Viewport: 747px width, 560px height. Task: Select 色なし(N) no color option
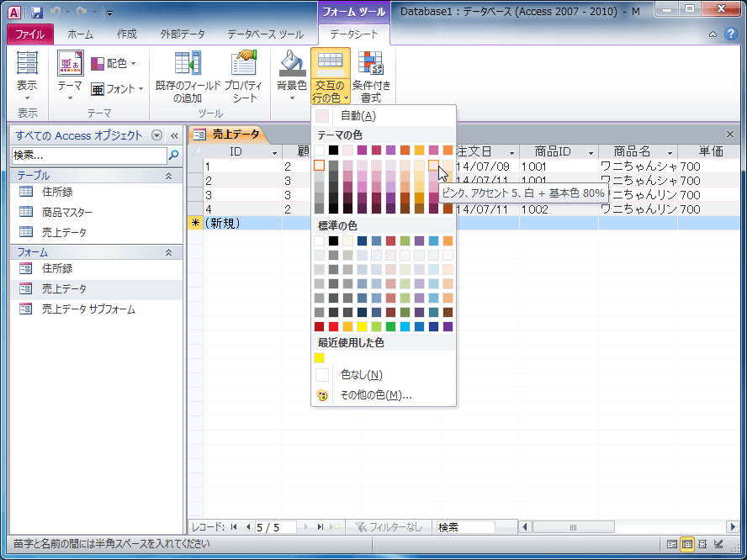pos(361,375)
